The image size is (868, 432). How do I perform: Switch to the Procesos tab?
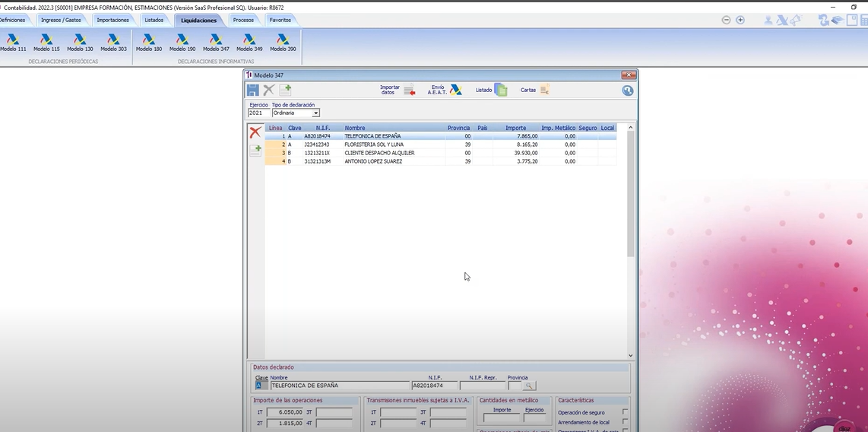243,20
